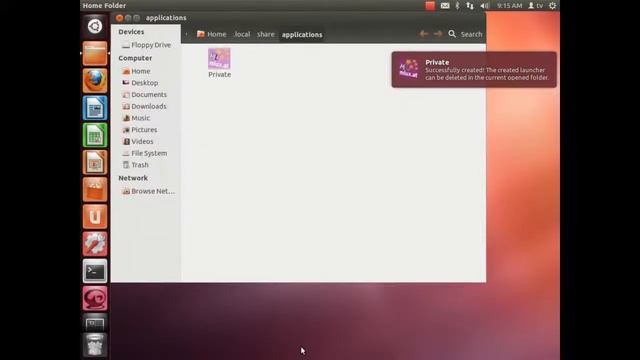640x360 pixels.
Task: Open the Workspace Switcher dock icon
Action: 95,323
